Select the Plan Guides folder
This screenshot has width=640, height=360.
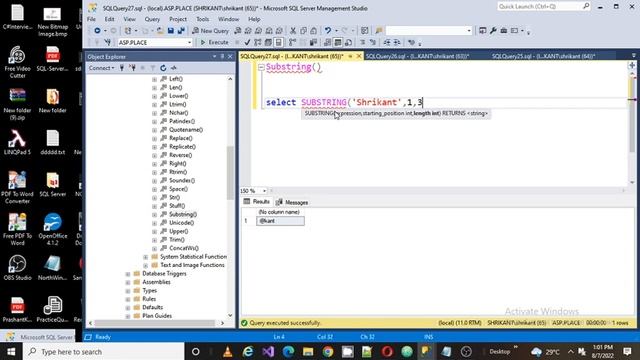click(157, 316)
